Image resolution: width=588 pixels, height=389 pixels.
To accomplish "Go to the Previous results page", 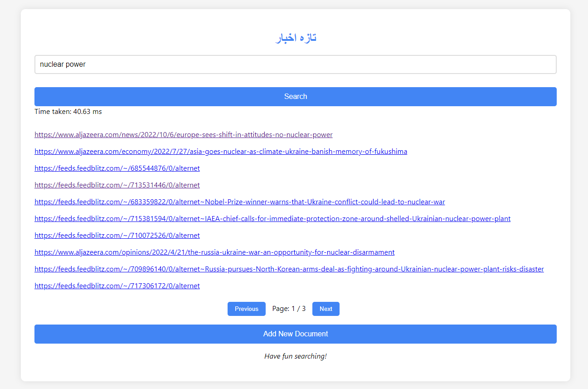I will 247,309.
